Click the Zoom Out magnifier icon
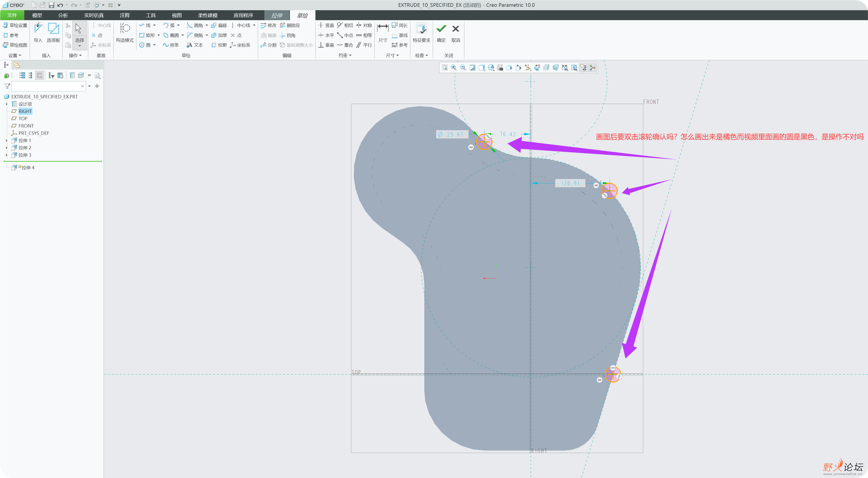 pos(463,68)
